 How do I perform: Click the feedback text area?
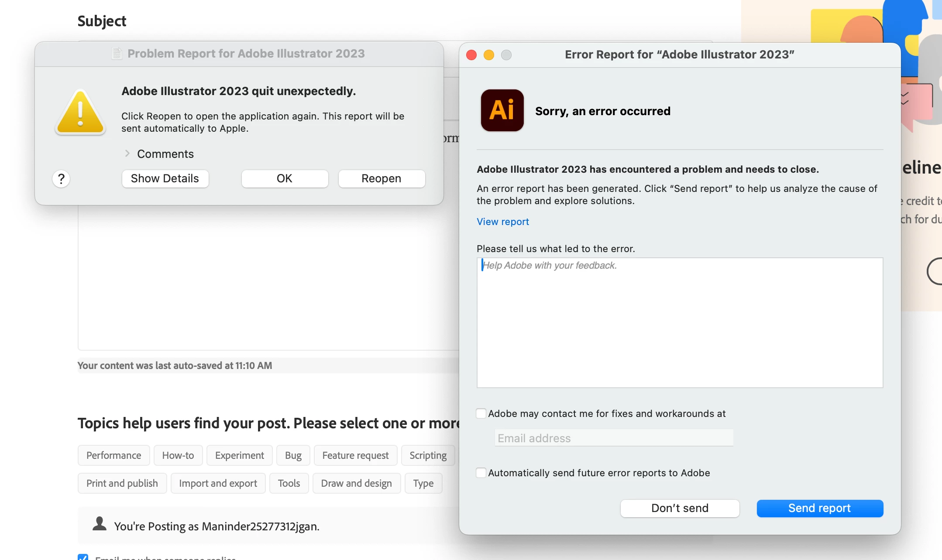tap(680, 323)
